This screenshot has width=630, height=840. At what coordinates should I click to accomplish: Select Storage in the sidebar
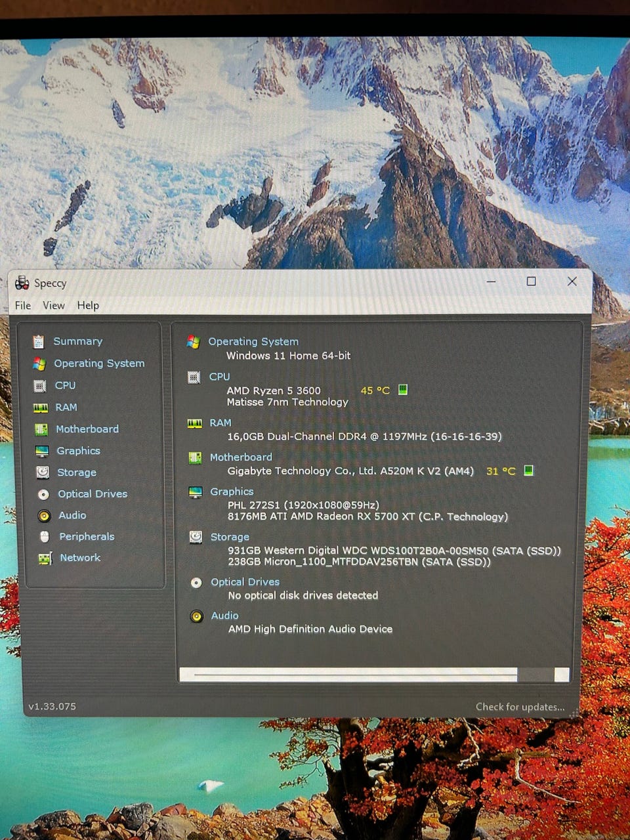[77, 472]
